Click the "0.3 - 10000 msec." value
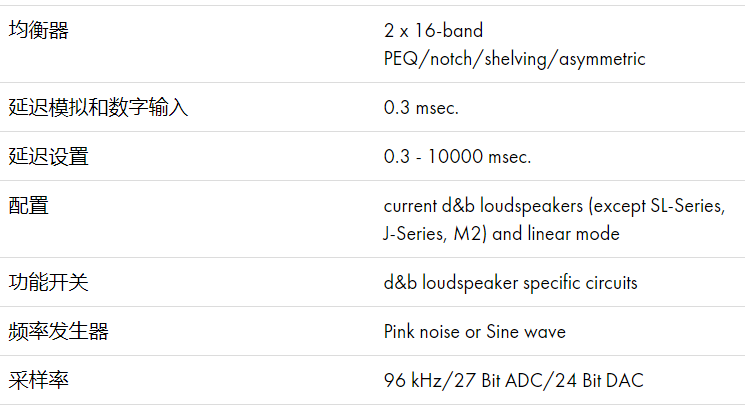 pyautogui.click(x=457, y=156)
